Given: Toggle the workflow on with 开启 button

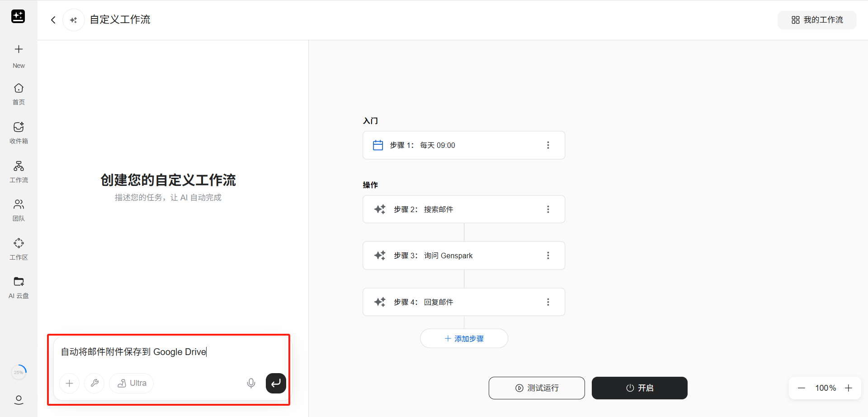Looking at the screenshot, I should 639,388.
